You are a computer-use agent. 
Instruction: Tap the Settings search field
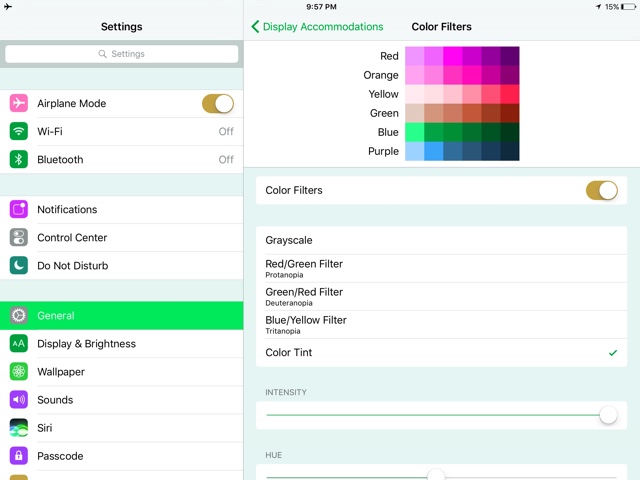pyautogui.click(x=122, y=54)
